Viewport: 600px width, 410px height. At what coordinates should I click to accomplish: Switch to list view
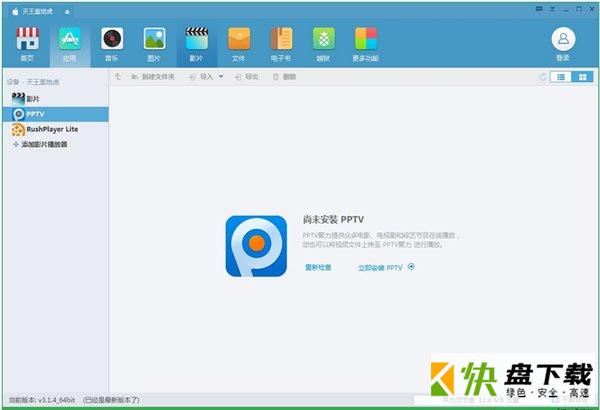(561, 77)
